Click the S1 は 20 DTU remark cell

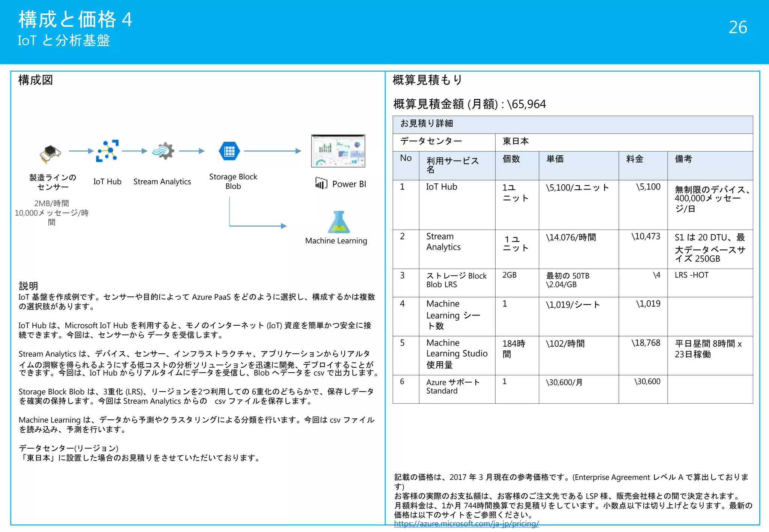(710, 249)
